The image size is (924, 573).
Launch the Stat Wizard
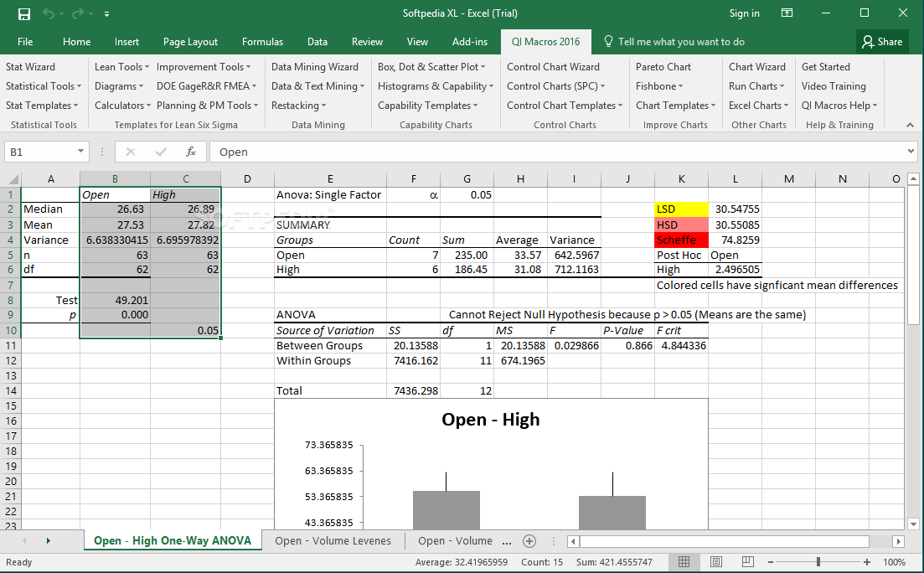[30, 67]
